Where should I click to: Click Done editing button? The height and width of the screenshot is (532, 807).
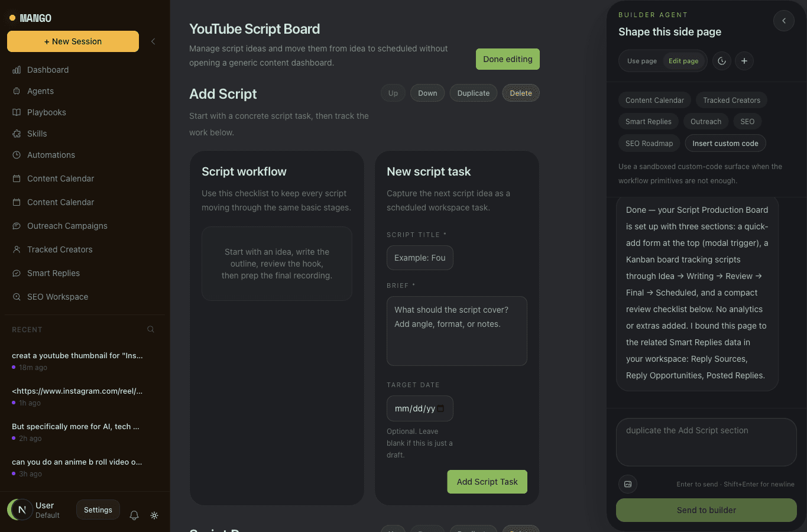pyautogui.click(x=508, y=59)
